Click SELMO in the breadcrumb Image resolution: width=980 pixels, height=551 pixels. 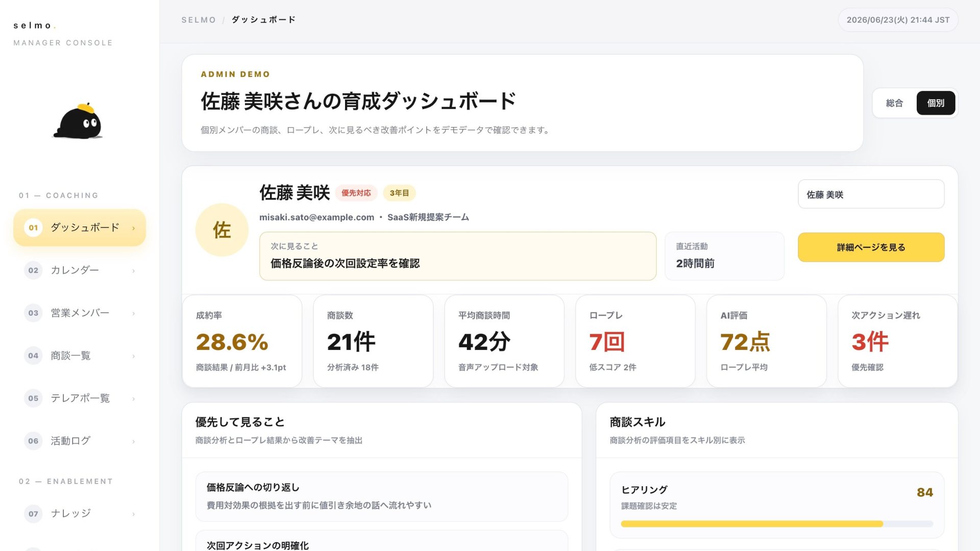[199, 20]
